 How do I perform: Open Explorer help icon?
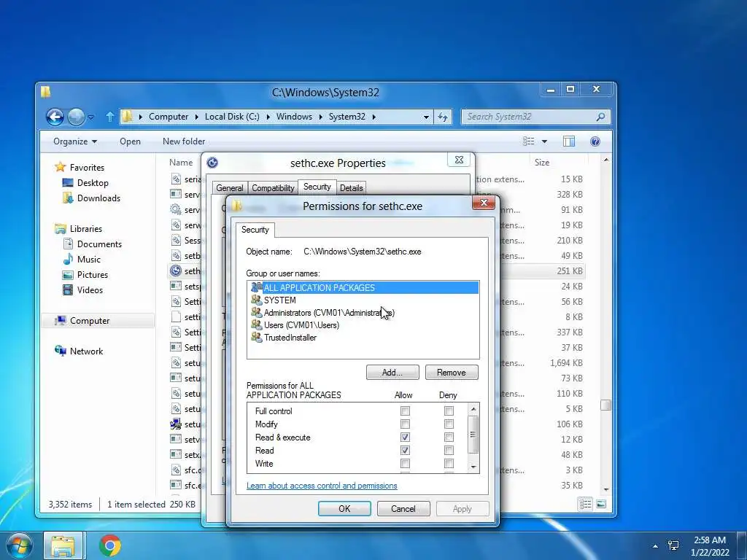[x=595, y=141]
